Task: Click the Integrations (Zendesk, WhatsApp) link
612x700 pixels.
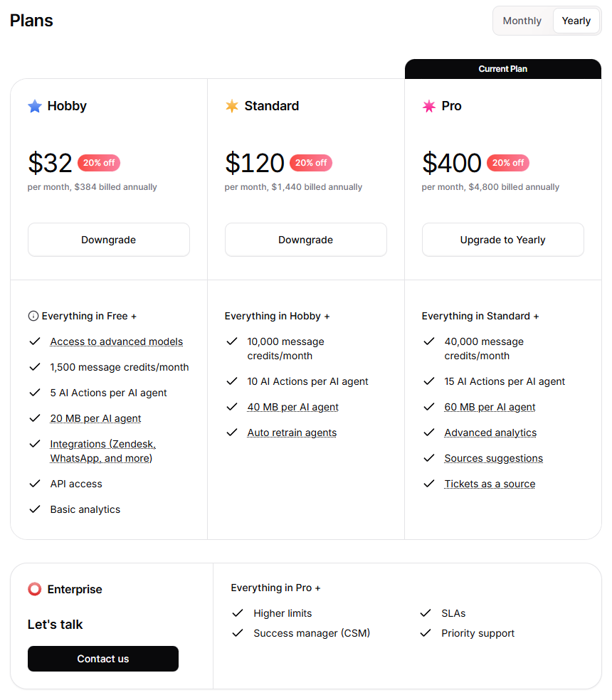Action: 102,451
